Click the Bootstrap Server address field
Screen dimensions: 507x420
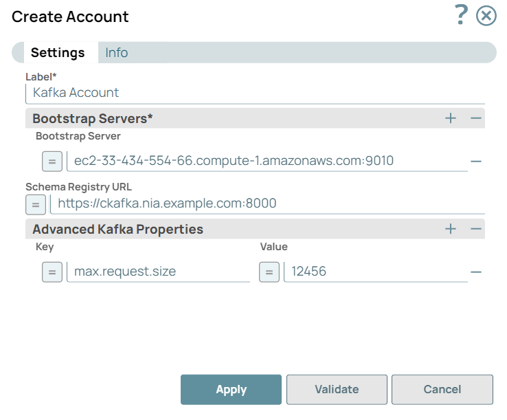267,161
